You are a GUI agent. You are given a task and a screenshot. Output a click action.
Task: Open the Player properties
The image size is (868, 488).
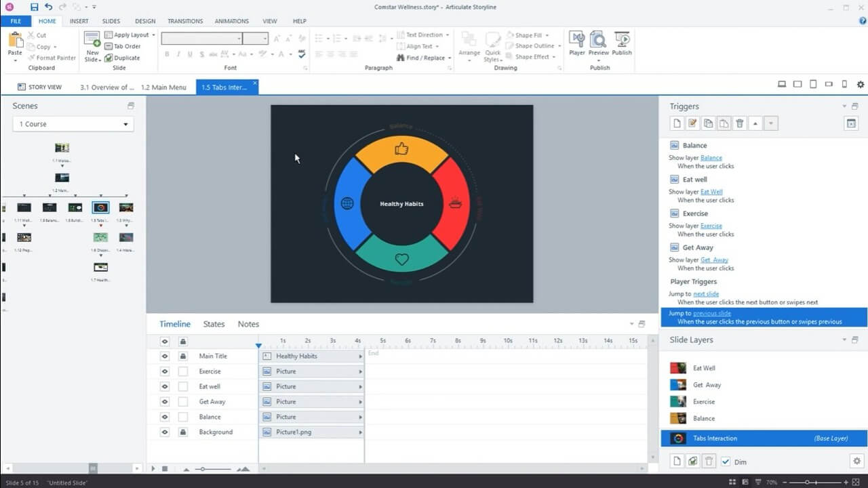click(577, 44)
